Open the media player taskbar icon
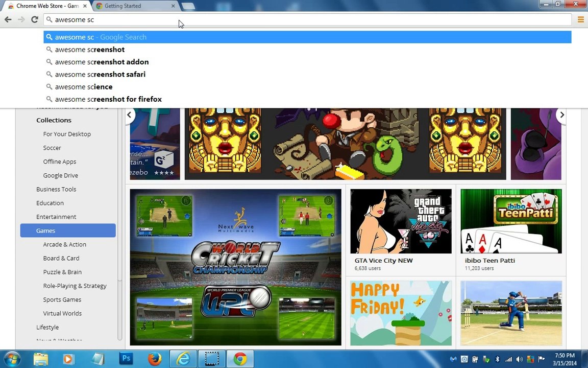 (68, 359)
